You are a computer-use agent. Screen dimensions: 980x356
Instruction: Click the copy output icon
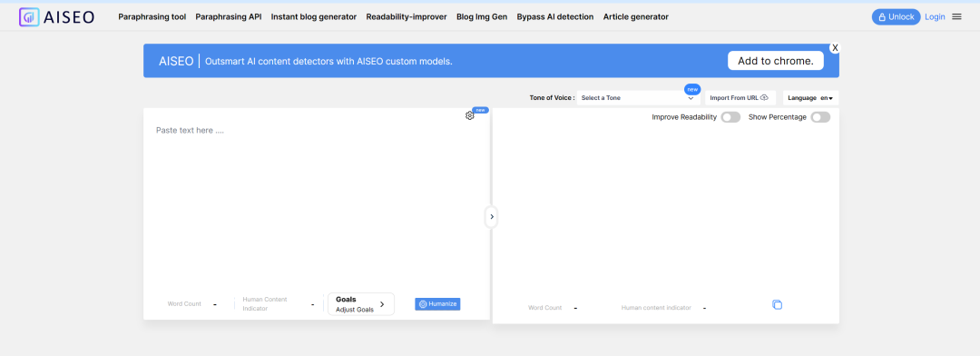(777, 305)
